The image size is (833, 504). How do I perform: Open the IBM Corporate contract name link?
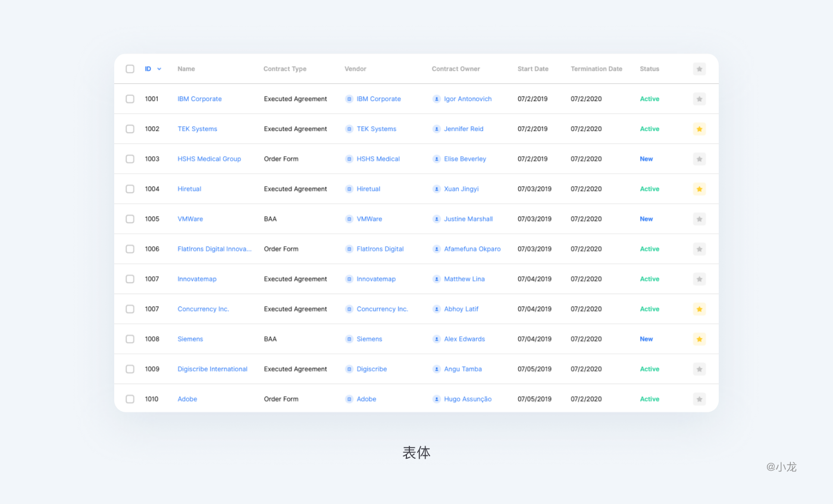[199, 99]
